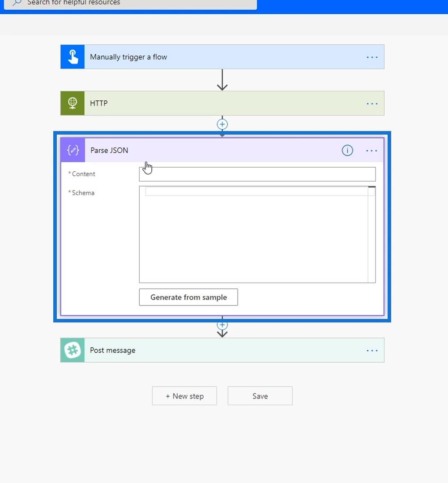448x483 pixels.
Task: Save the flow
Action: tap(260, 396)
